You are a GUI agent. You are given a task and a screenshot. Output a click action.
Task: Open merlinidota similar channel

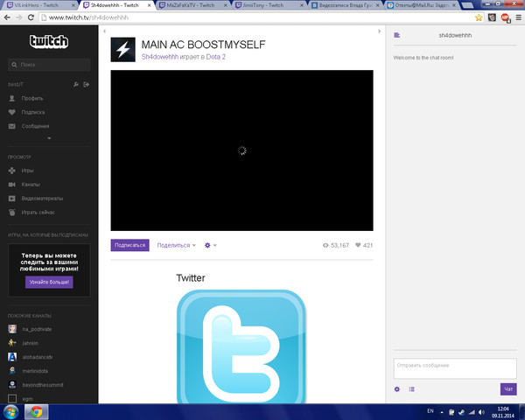(x=35, y=371)
